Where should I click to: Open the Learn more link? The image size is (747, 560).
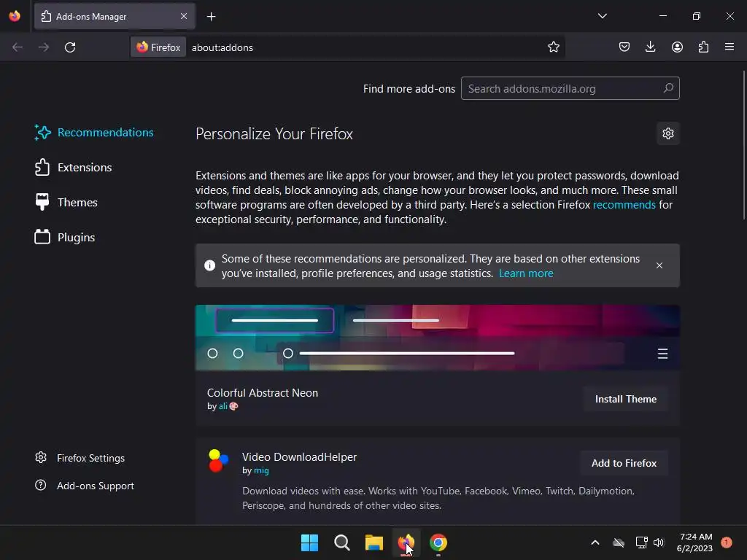click(x=526, y=273)
